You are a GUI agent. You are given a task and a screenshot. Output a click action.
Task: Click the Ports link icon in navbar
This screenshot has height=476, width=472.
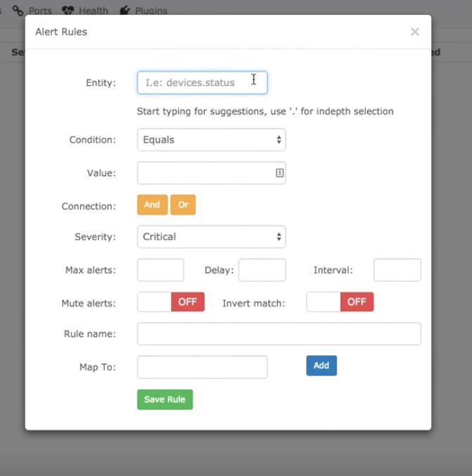pyautogui.click(x=18, y=11)
